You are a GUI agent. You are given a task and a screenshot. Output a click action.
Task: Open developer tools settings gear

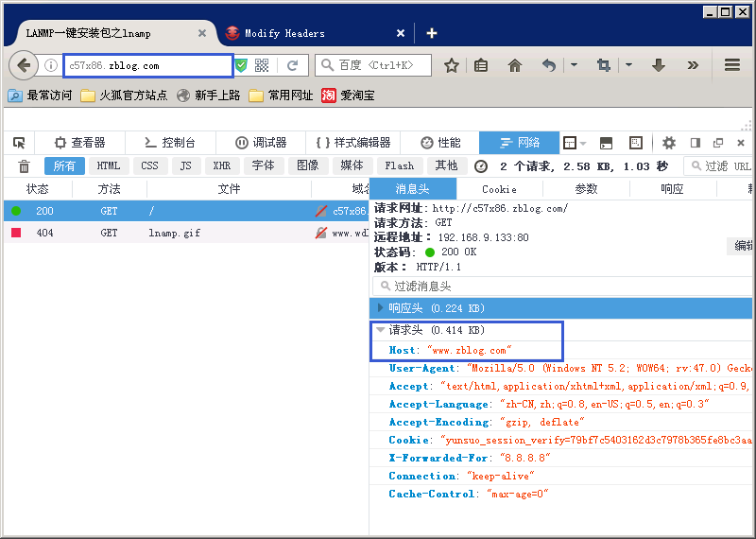tap(669, 143)
